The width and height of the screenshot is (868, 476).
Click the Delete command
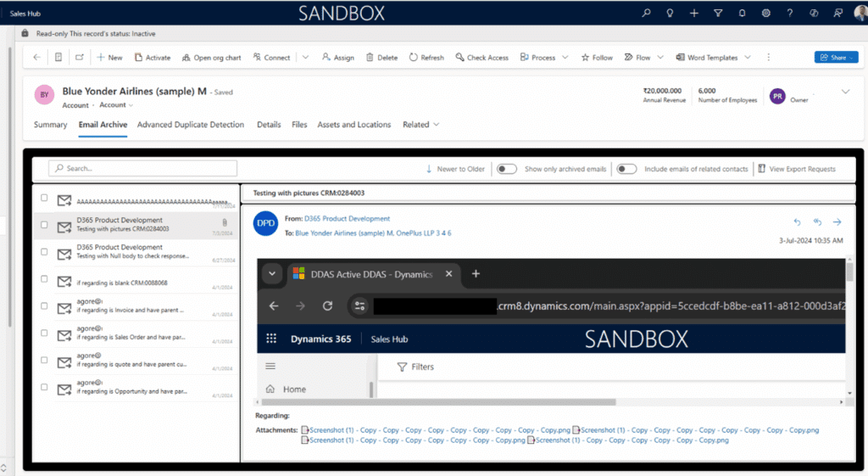pos(382,57)
